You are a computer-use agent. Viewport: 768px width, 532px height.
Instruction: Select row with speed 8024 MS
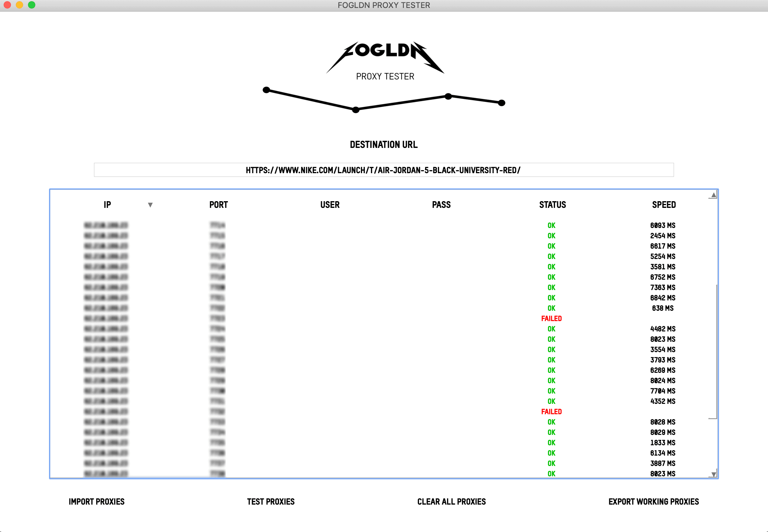click(x=380, y=381)
